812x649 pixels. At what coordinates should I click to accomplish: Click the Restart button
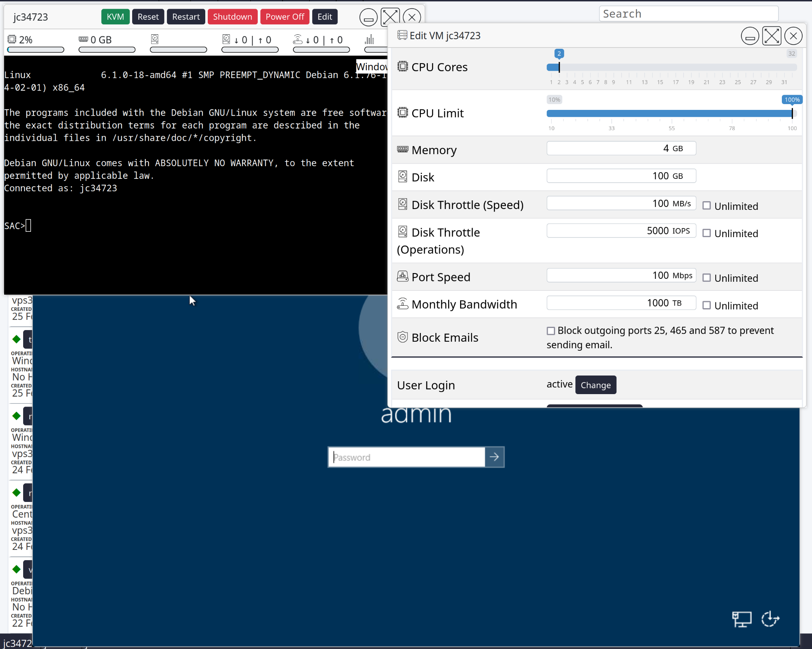tap(186, 17)
